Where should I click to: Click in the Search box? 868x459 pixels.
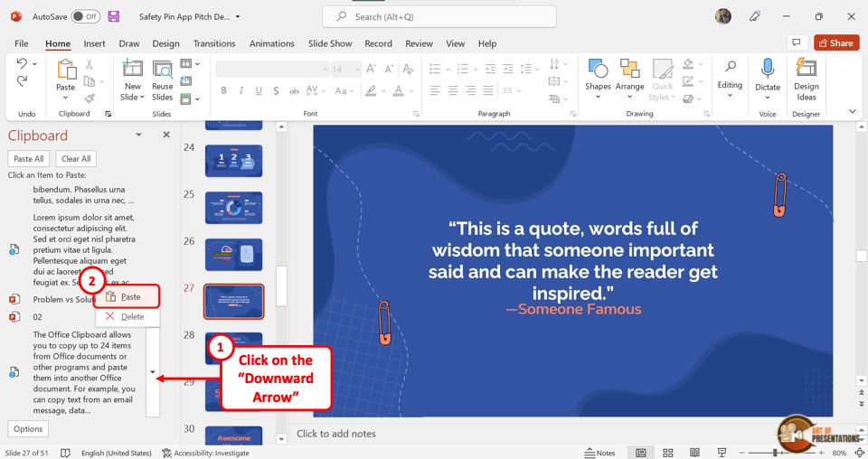439,16
